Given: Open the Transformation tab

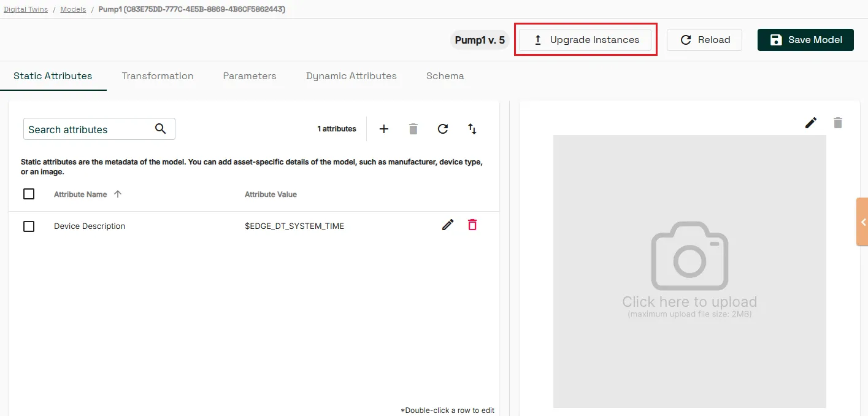Looking at the screenshot, I should 158,76.
